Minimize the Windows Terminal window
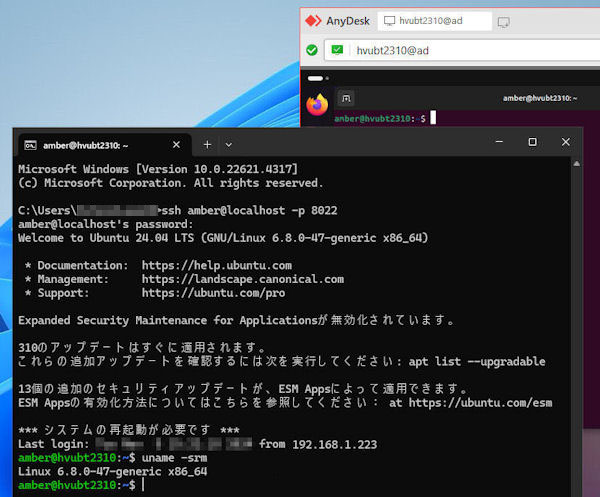This screenshot has width=600, height=497. click(x=499, y=142)
